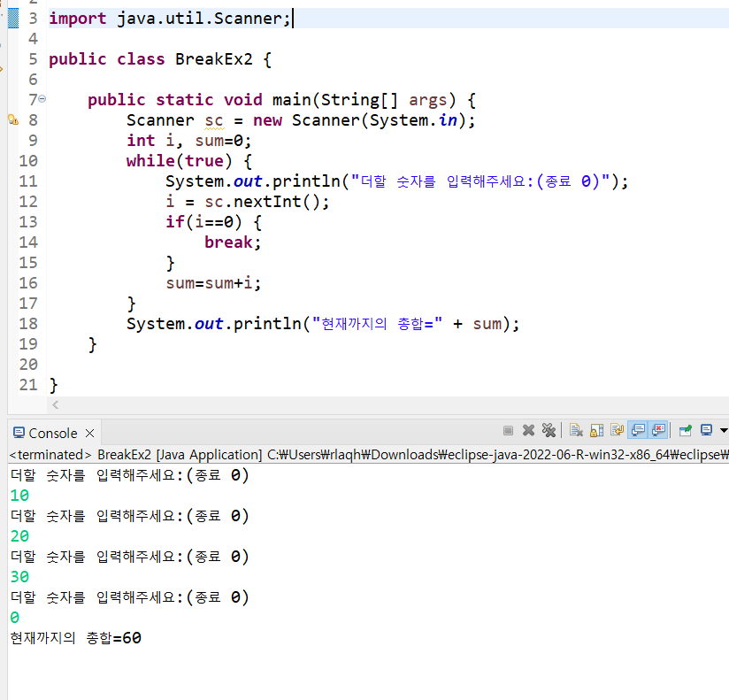Click the sum=sum+i; statement
729x700 pixels.
pos(213,283)
